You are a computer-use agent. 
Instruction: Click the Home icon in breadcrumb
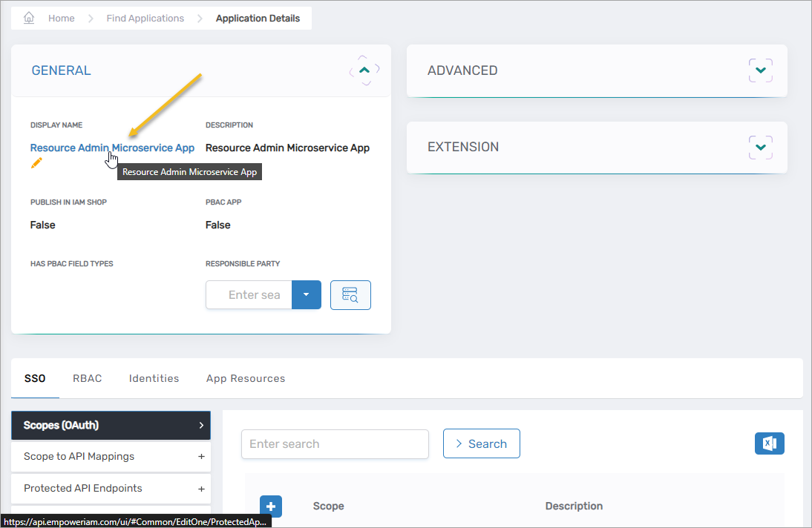click(x=30, y=18)
